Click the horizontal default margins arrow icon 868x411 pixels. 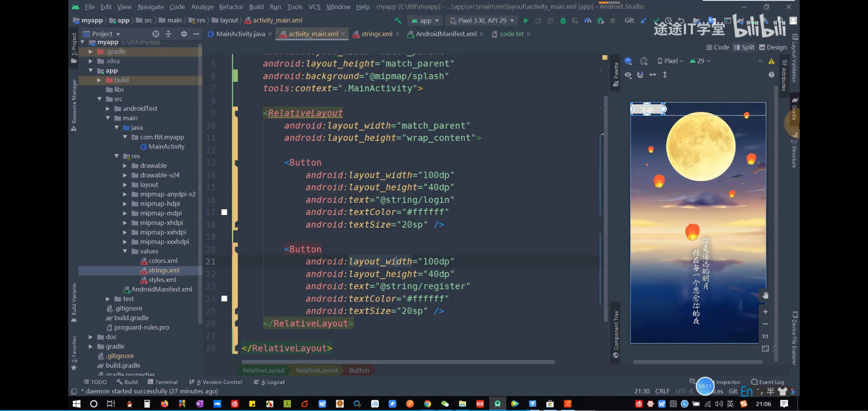653,75
